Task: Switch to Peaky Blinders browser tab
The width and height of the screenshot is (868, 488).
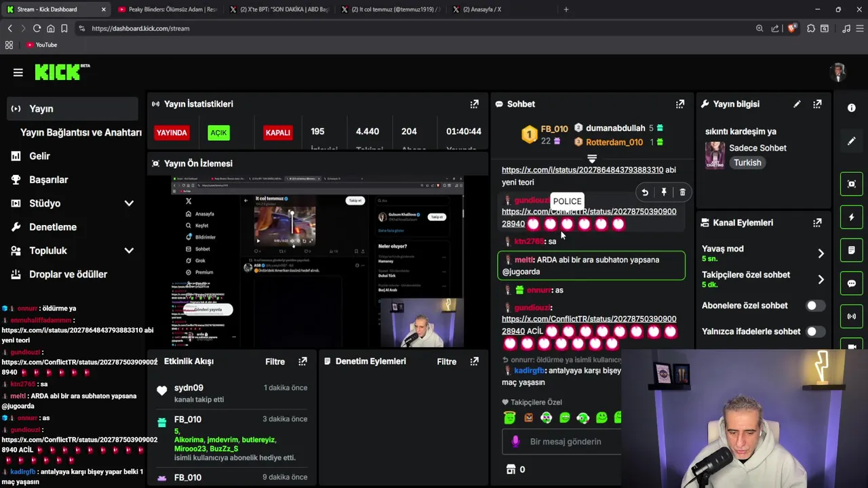Action: [x=167, y=9]
